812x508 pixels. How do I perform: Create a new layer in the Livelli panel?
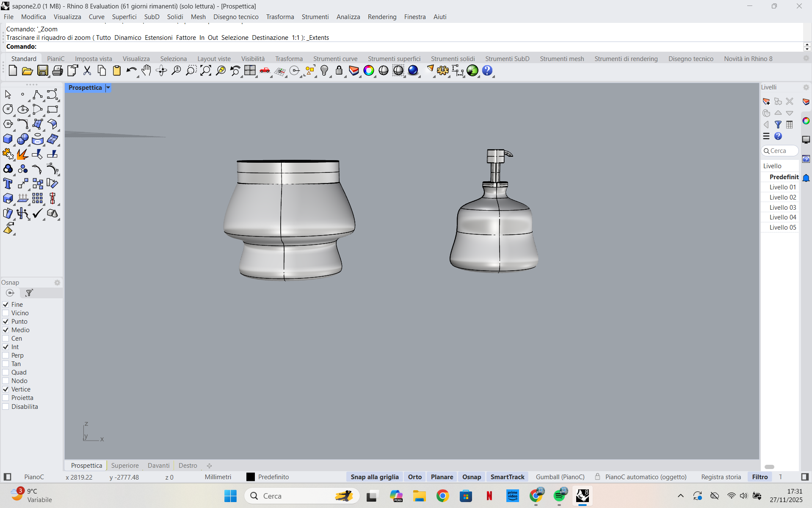coord(767,101)
